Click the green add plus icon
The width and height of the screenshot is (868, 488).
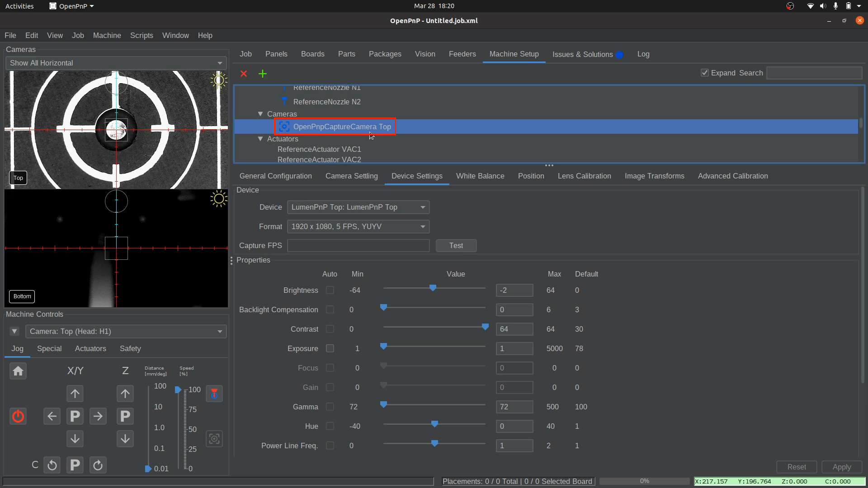[263, 74]
